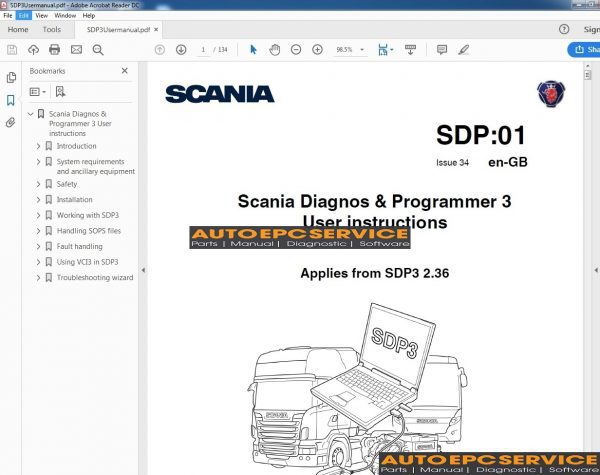Screen dimensions: 600x475
Task: Open the Using VCI3 in SDP3 bookmark
Action: click(x=87, y=262)
